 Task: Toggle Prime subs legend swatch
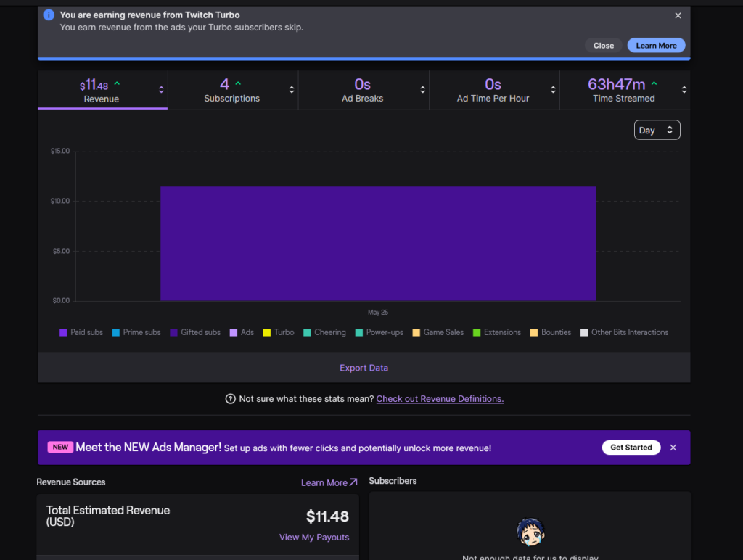(x=115, y=332)
